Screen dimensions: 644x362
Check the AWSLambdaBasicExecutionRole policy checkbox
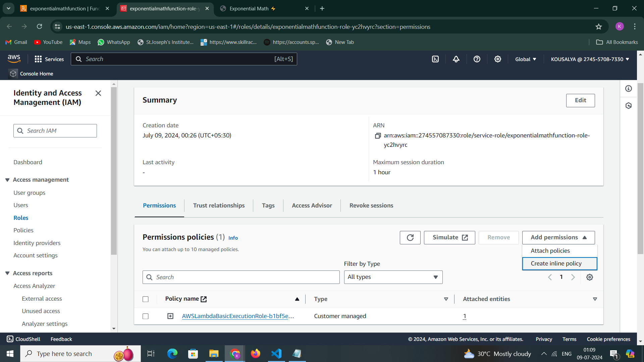[146, 316]
